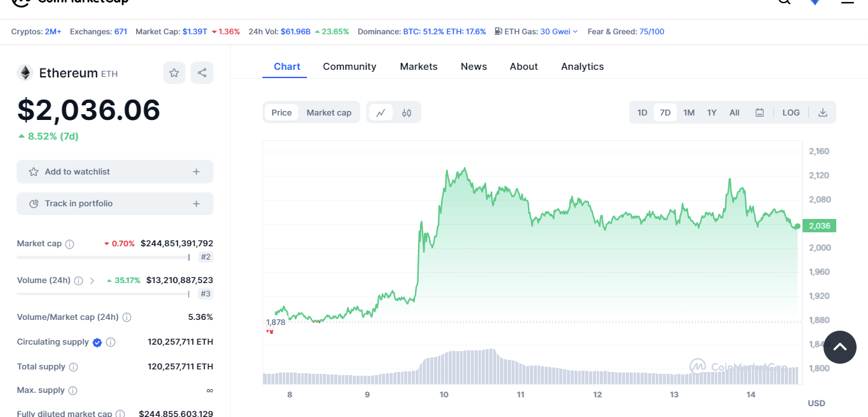Screen dimensions: 868x417
Task: Set chart range to 1M
Action: (x=689, y=112)
